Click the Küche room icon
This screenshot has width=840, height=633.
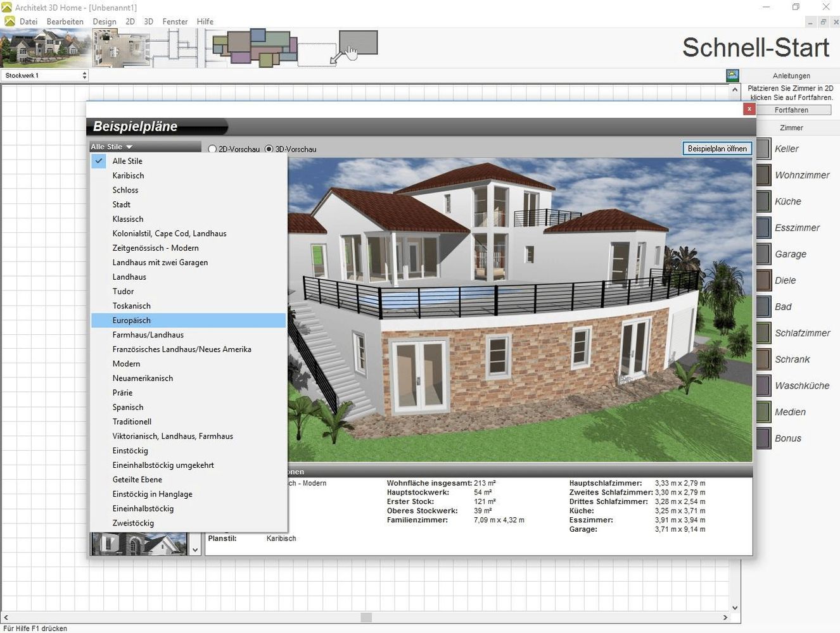764,201
